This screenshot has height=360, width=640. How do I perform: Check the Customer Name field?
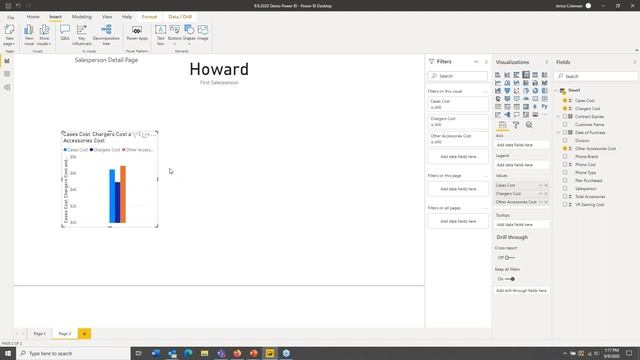[565, 124]
